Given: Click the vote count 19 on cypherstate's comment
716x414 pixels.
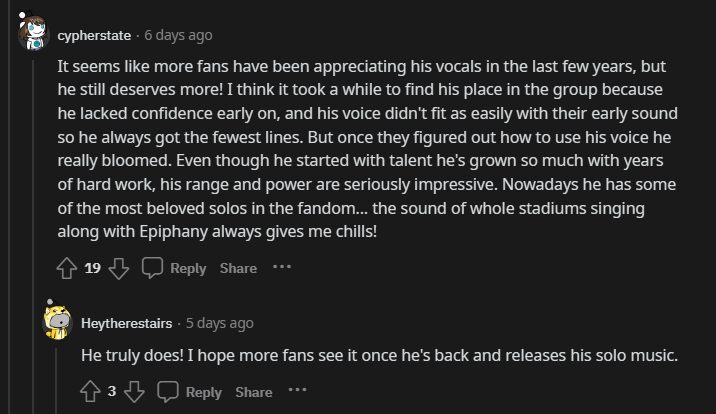Looking at the screenshot, I should pyautogui.click(x=92, y=268).
